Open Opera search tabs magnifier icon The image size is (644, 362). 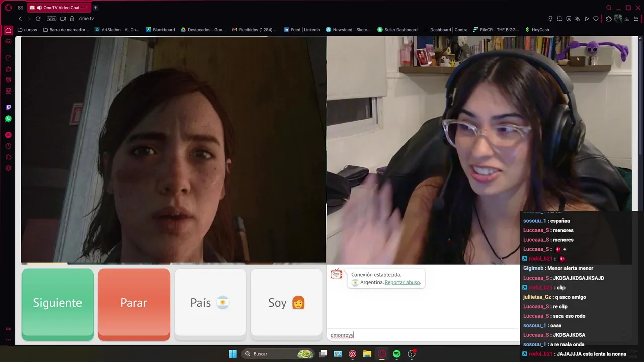pyautogui.click(x=609, y=8)
